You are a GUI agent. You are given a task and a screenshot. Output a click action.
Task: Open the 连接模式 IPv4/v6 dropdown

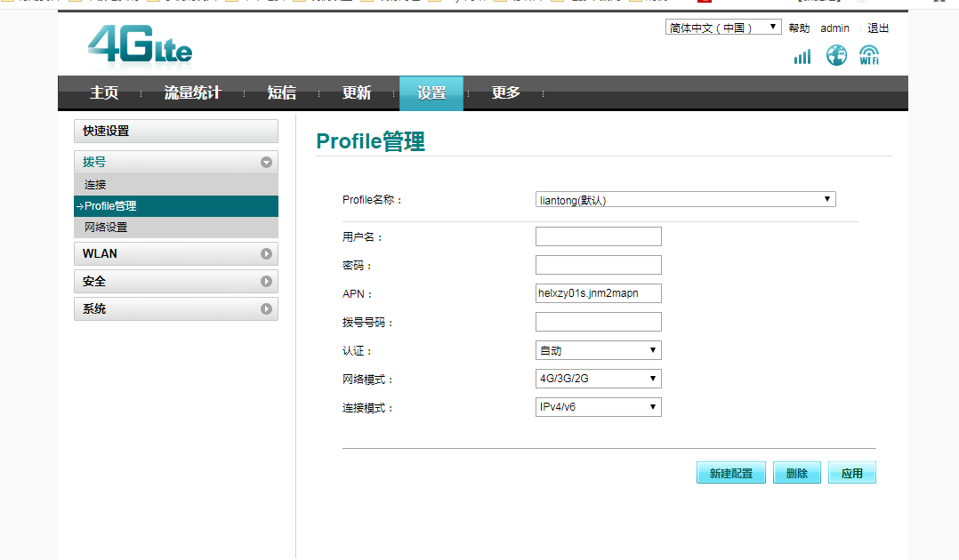[x=598, y=407]
